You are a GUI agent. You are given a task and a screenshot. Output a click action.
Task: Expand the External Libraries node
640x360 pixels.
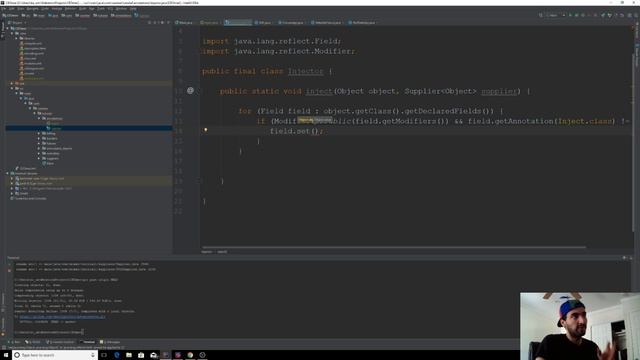(8, 173)
